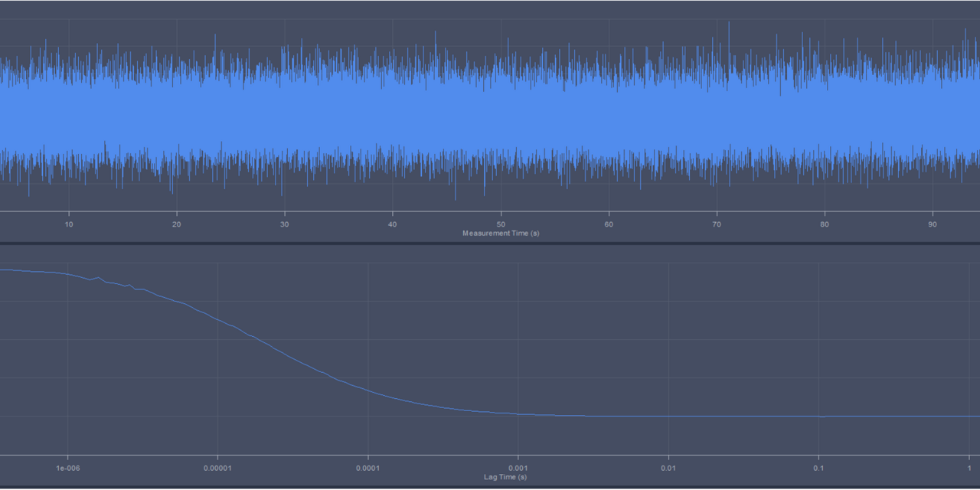Click the Measurement Time (s) axis title
This screenshot has width=980, height=490.
click(501, 234)
